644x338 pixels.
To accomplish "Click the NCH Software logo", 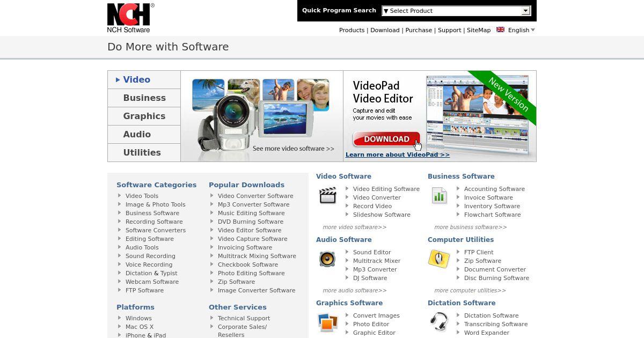I will click(130, 18).
